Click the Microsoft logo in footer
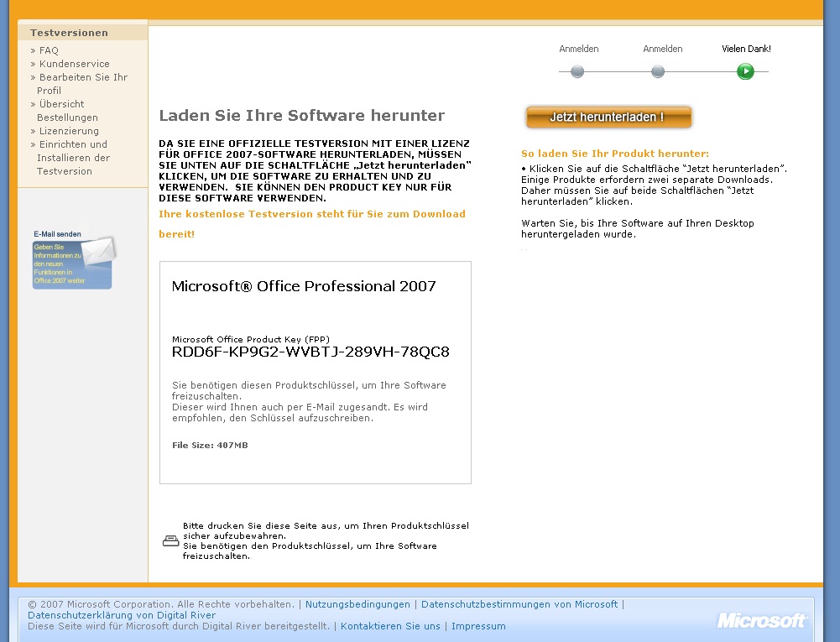The image size is (840, 642). pos(761,620)
